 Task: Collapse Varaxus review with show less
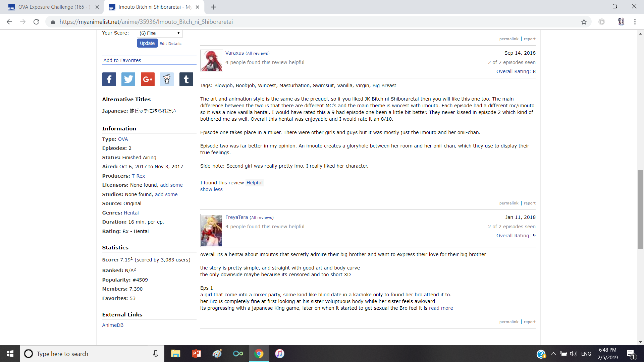click(211, 189)
